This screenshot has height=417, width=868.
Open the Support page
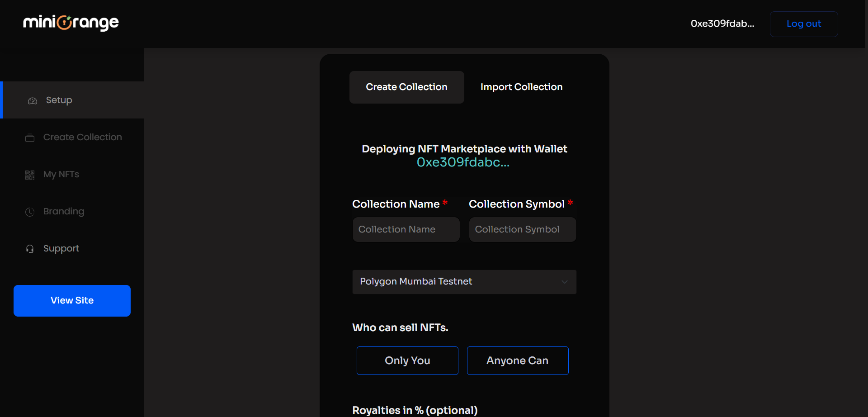click(x=72, y=248)
